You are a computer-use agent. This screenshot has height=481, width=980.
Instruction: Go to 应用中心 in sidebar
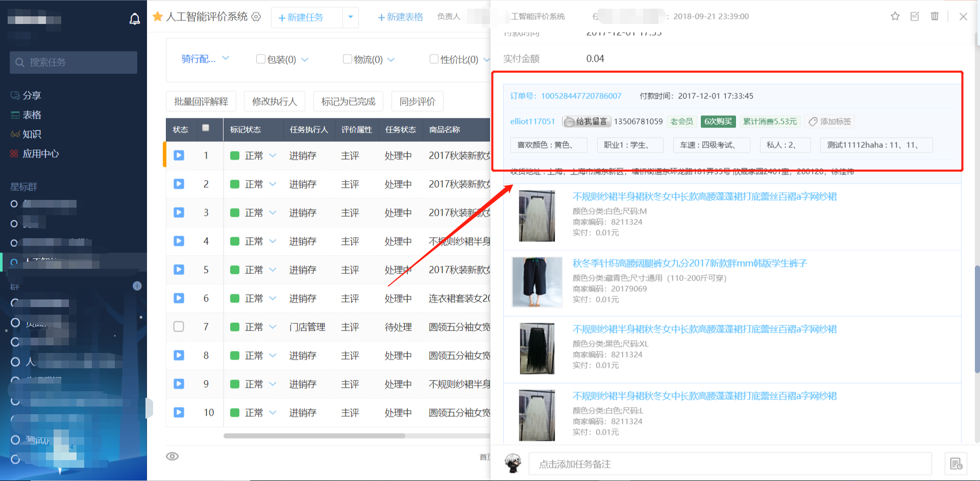[40, 154]
